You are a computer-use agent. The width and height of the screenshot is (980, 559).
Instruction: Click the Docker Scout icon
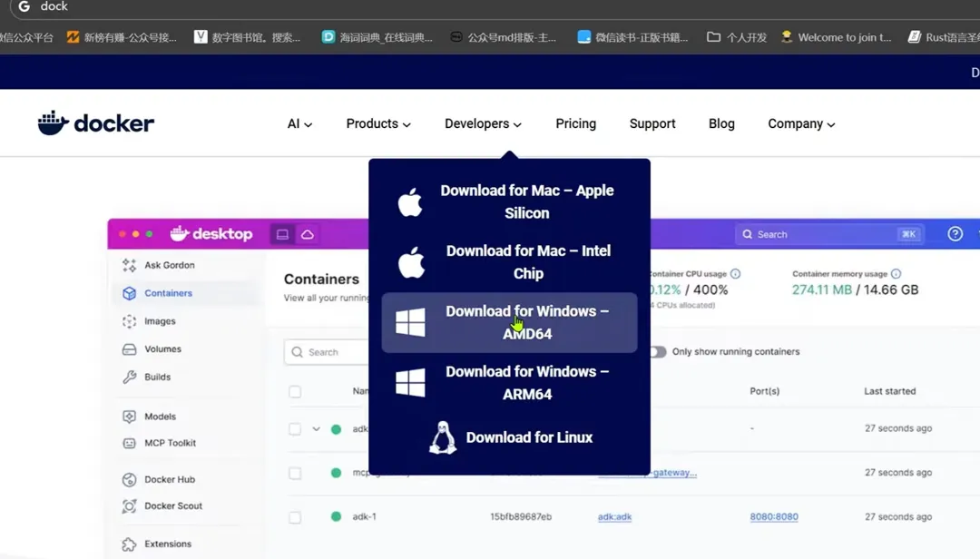pyautogui.click(x=130, y=505)
